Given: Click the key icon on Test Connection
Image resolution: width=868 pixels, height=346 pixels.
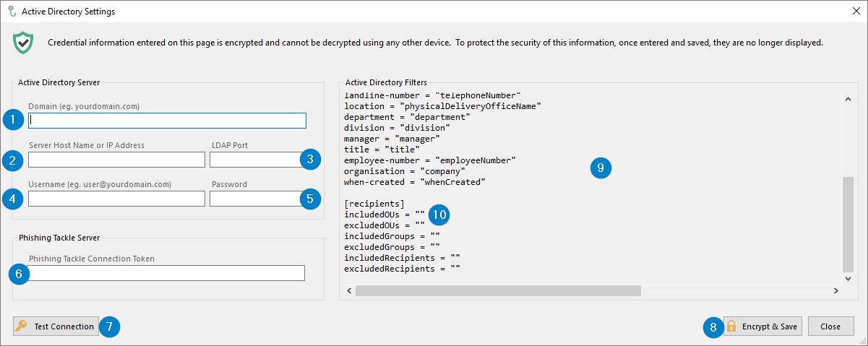Looking at the screenshot, I should click(x=22, y=326).
